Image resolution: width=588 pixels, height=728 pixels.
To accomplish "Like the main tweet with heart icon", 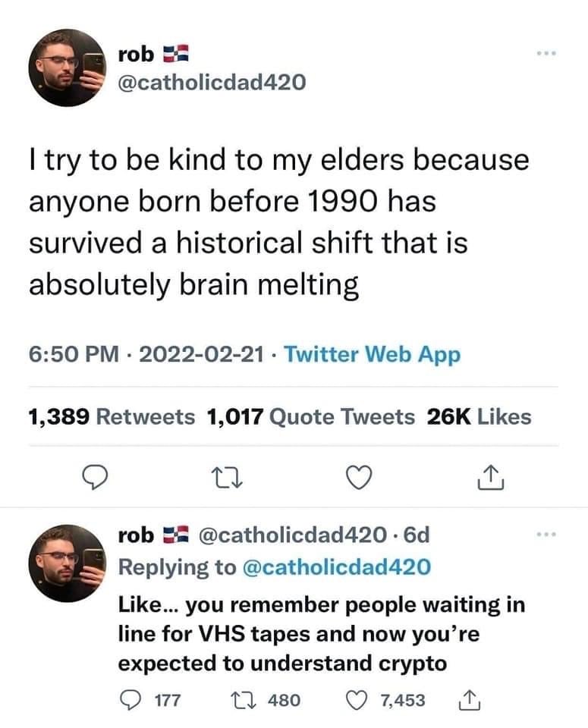I will pyautogui.click(x=357, y=476).
